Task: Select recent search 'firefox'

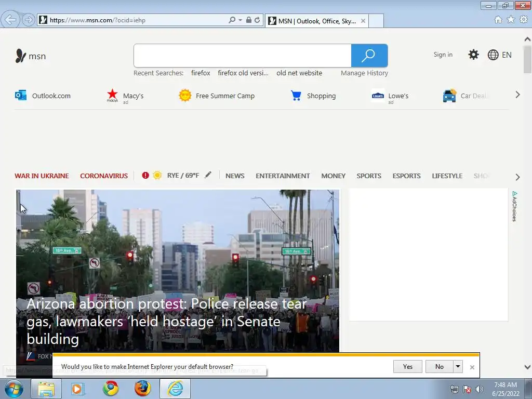Action: 201,73
